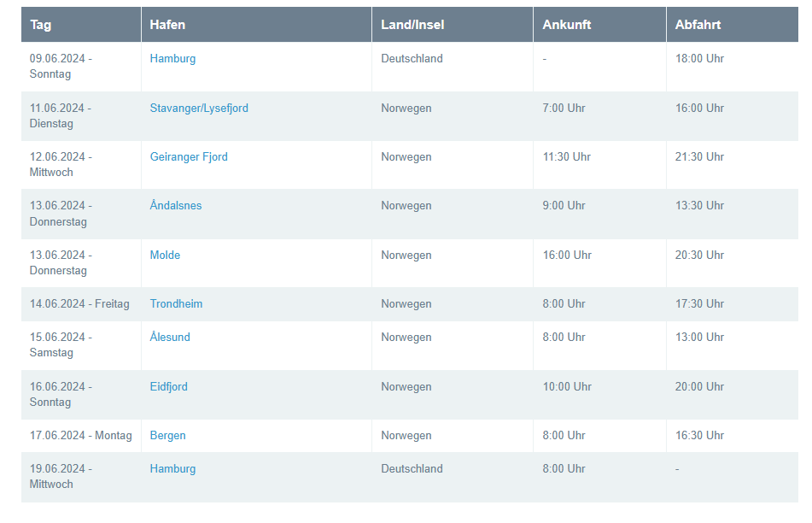
Task: Click the 12.06.2024 - Mittwoch date cell
Action: (x=61, y=165)
